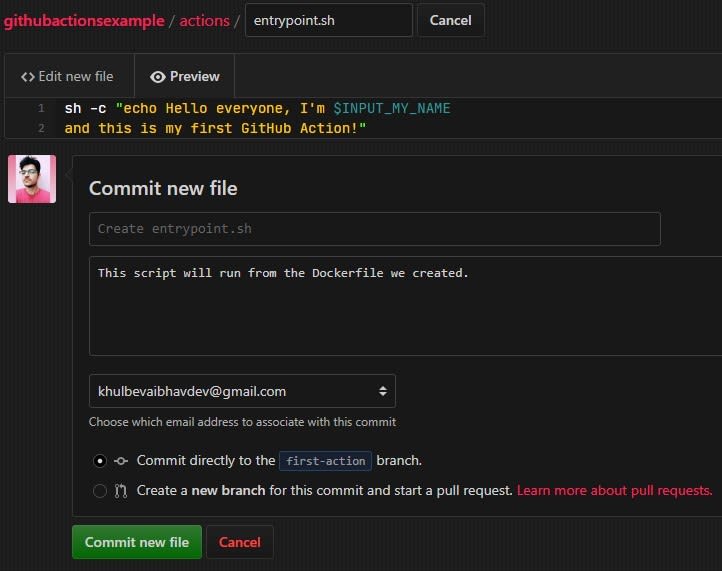
Task: Click the 'Commit new file' heading text
Action: tap(163, 188)
